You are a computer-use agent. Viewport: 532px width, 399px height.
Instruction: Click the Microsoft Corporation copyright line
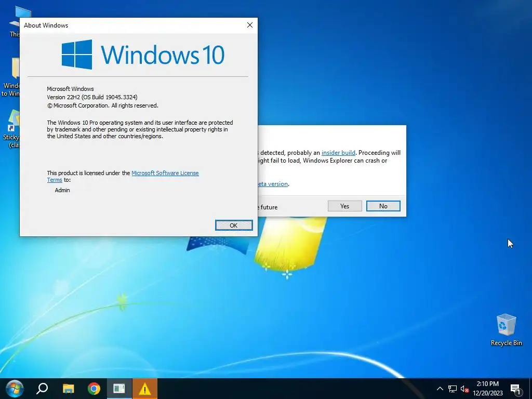(102, 105)
